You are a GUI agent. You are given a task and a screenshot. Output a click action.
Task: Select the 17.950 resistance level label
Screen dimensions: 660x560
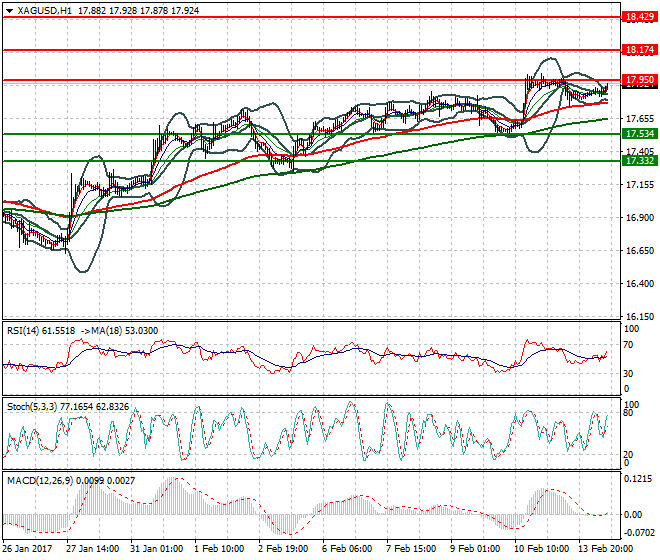[640, 80]
